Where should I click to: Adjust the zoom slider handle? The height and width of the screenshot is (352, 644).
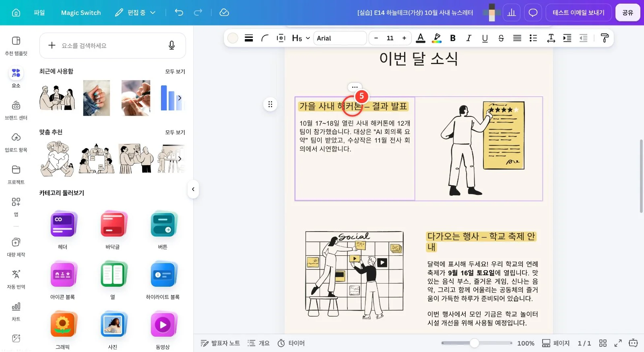475,343
